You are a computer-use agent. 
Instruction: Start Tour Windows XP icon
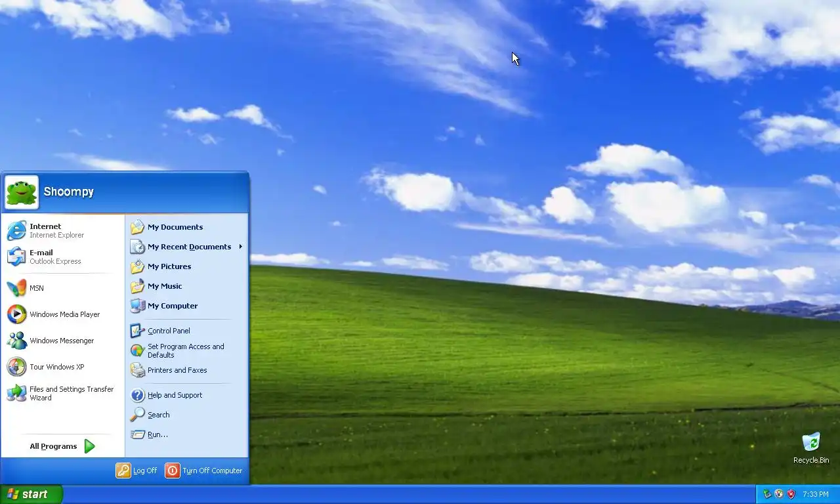(16, 367)
